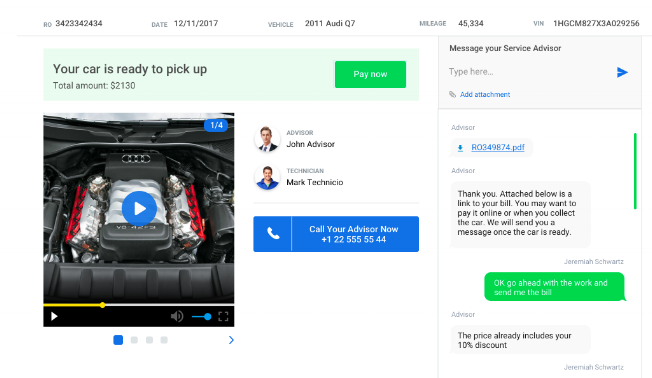Screen dimensions: 652x378
Task: Play the engine video with center button
Action: tap(139, 208)
